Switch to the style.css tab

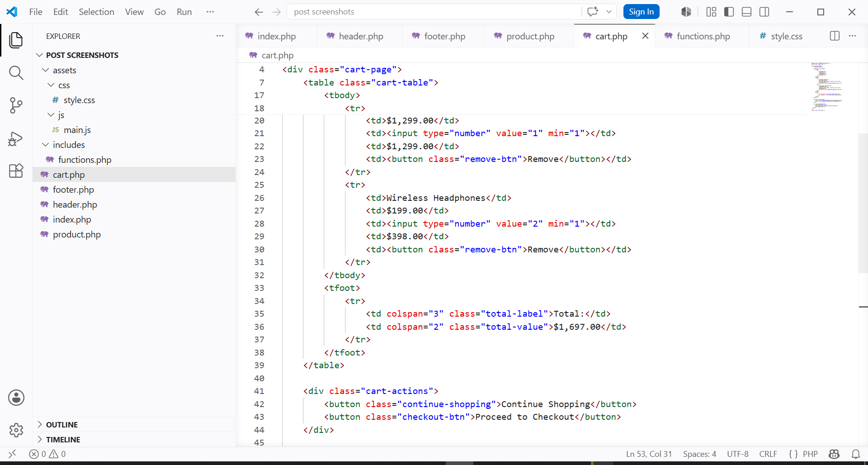786,36
